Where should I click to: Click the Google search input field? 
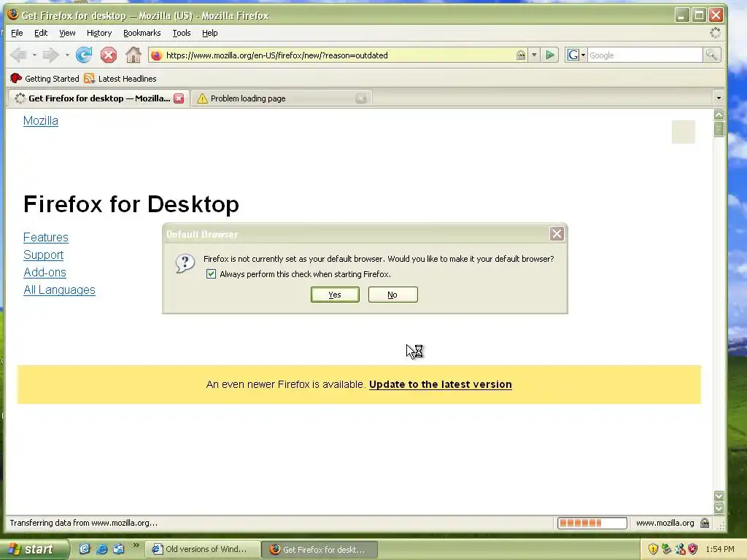coord(645,55)
